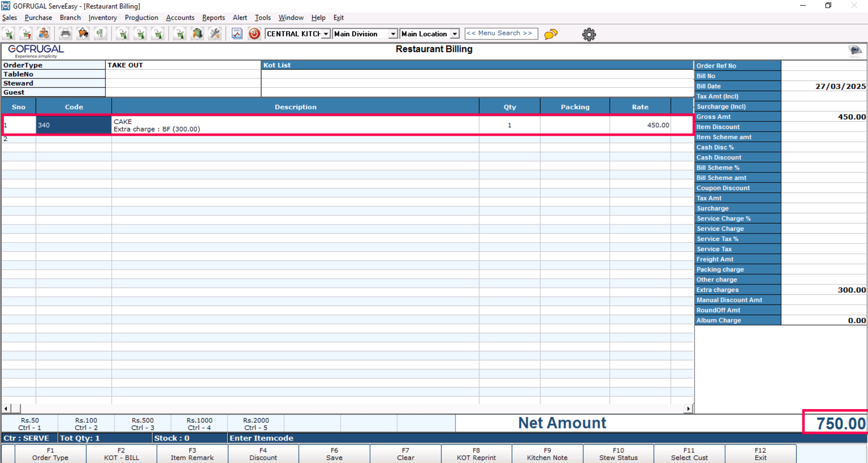Open the Reports menu

click(x=213, y=18)
